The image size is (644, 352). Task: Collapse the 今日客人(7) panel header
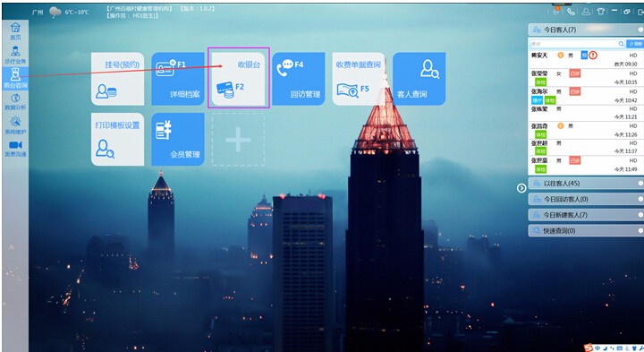pos(586,30)
